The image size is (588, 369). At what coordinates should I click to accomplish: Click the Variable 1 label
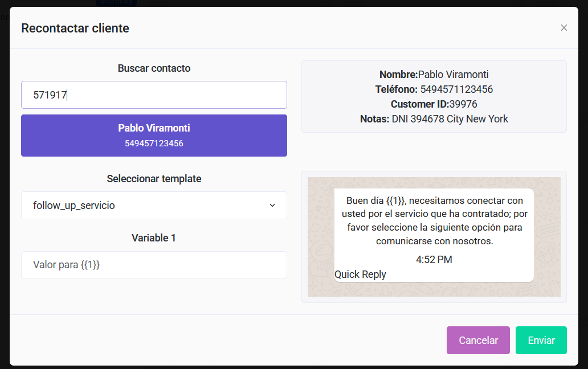154,238
